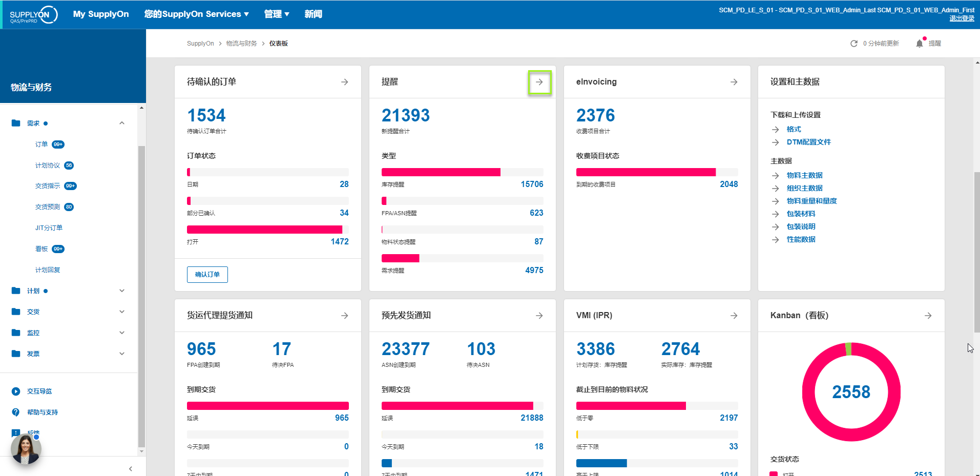Click the 交货 folder icon
The height and width of the screenshot is (476, 980).
pyautogui.click(x=16, y=312)
